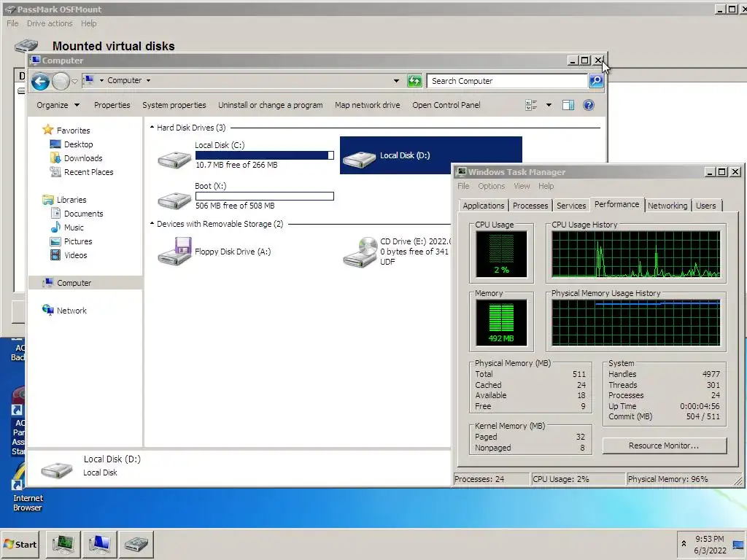Open the View menu in Task Manager

click(522, 186)
